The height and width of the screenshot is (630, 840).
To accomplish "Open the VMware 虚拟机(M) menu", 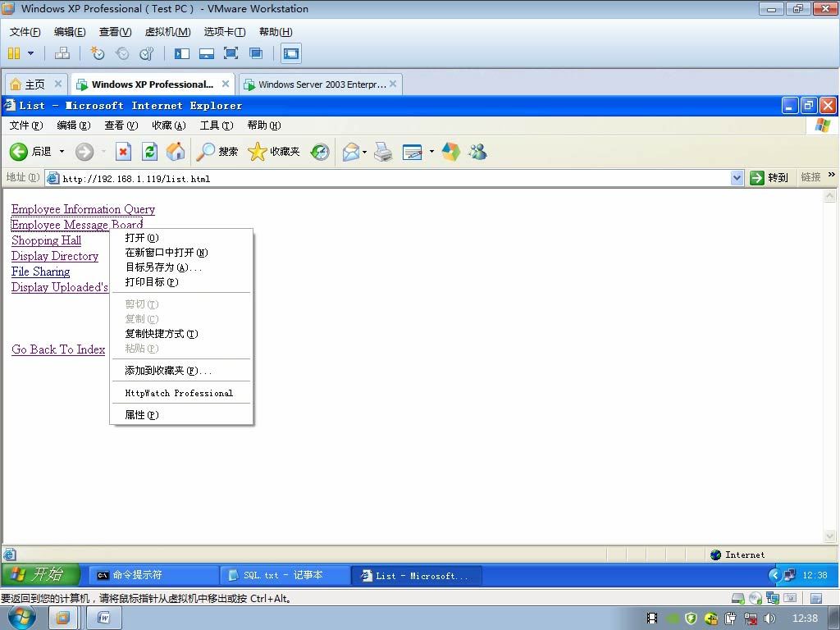I will pyautogui.click(x=167, y=32).
